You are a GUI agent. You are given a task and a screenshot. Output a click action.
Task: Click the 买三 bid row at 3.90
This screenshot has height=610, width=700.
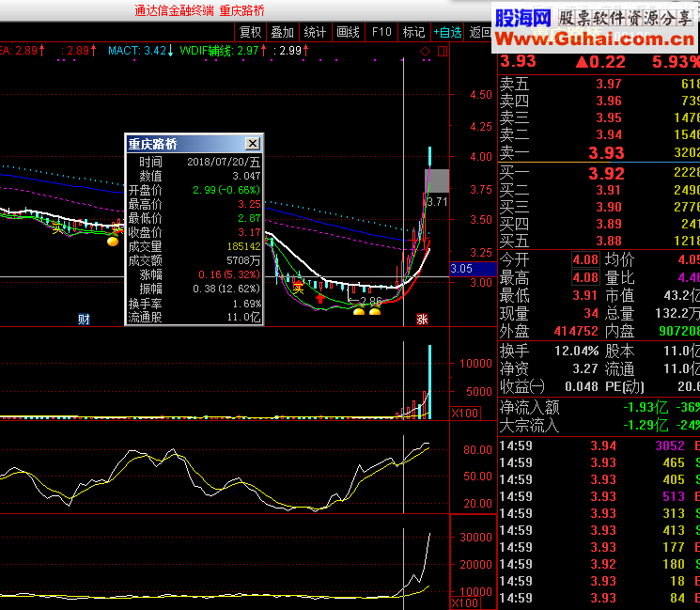599,207
